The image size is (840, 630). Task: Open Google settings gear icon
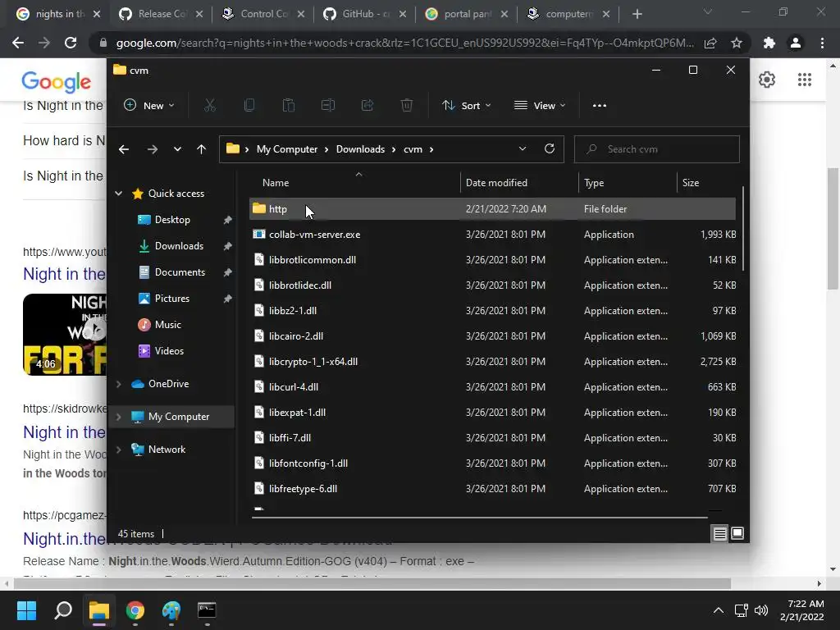pos(767,80)
